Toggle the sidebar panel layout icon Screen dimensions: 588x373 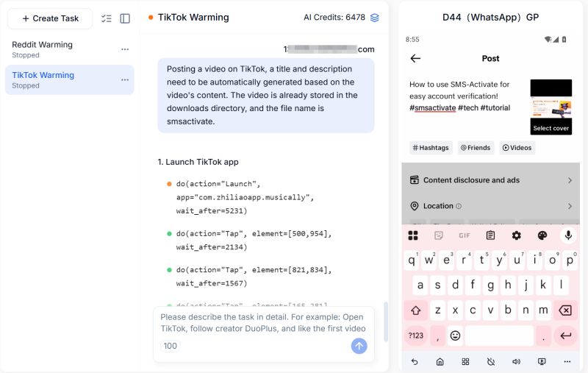[125, 18]
